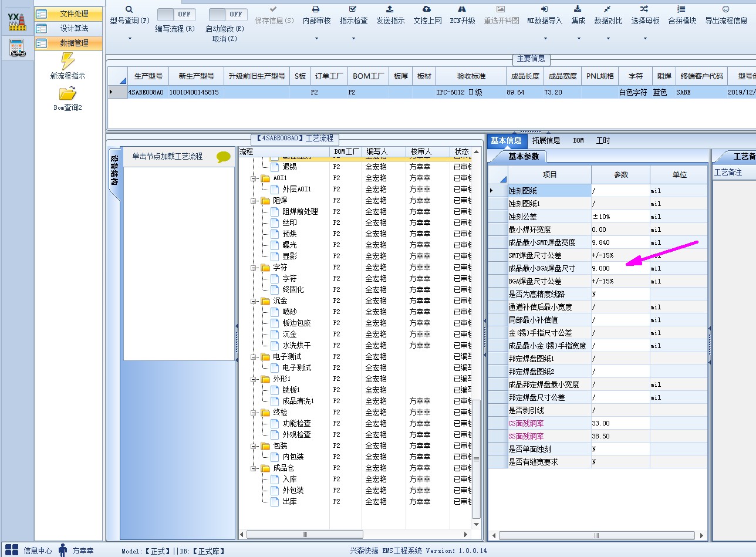Click 成品最小BGA焊盘尺寸 value 9.000
Screen dimensions: 756x557
(x=620, y=268)
